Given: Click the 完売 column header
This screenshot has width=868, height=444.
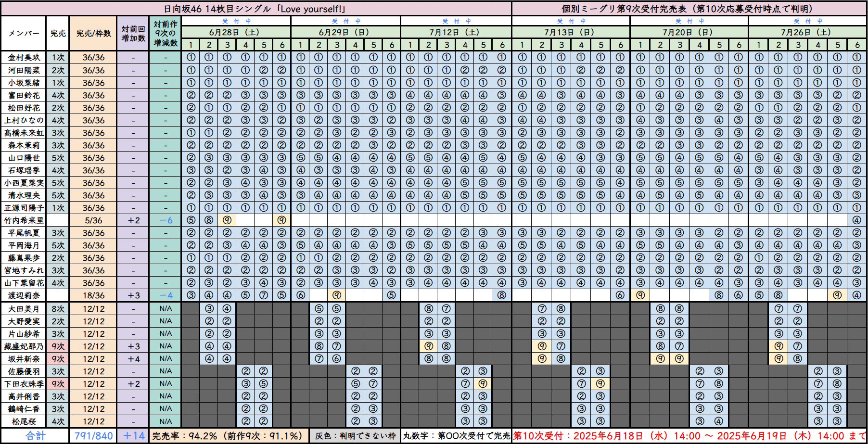Looking at the screenshot, I should [x=58, y=33].
